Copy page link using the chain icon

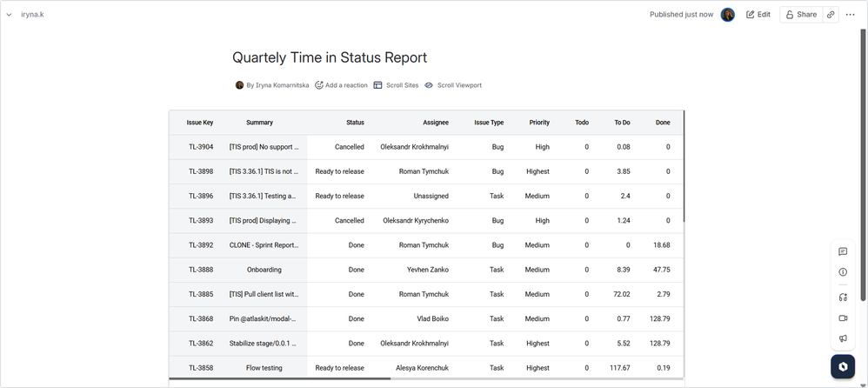coord(831,15)
